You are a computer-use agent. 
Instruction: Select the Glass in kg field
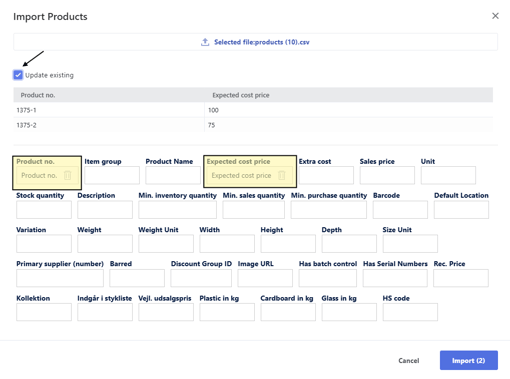point(349,312)
